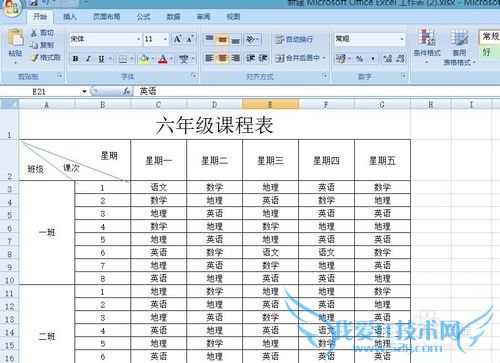Open the Alignment dialog launcher
500x363 pixels.
point(325,76)
